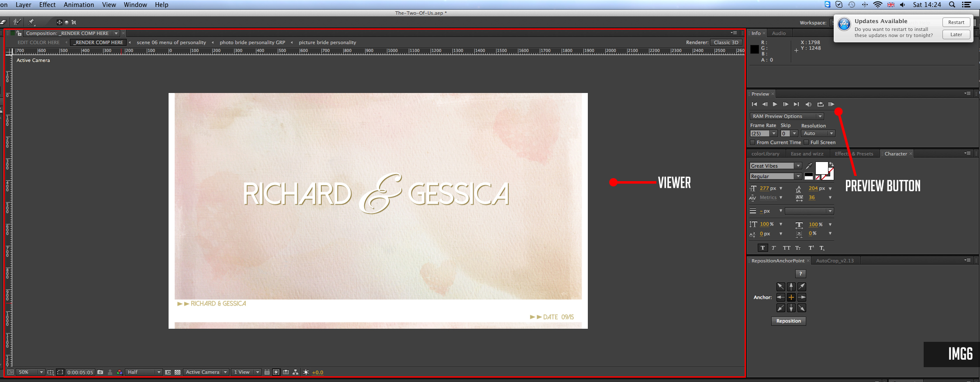Click the Reposition button

tap(789, 321)
